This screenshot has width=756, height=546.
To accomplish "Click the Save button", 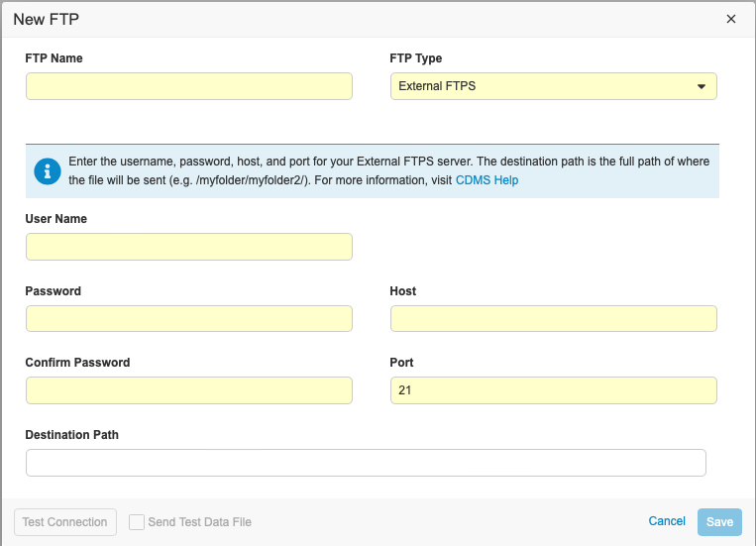I will tap(719, 522).
